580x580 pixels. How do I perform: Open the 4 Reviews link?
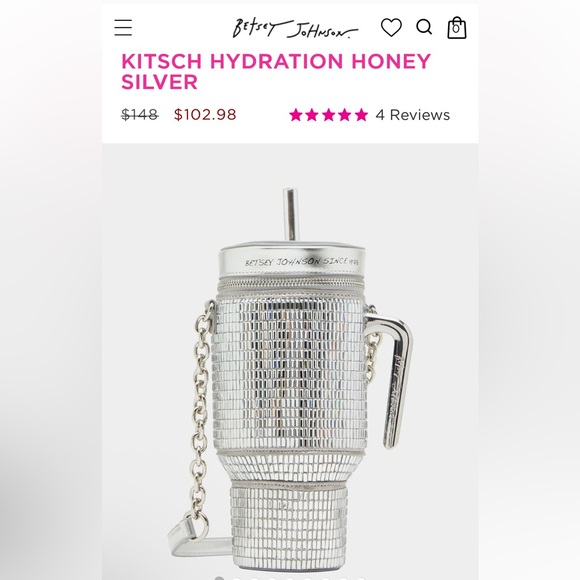coord(413,115)
